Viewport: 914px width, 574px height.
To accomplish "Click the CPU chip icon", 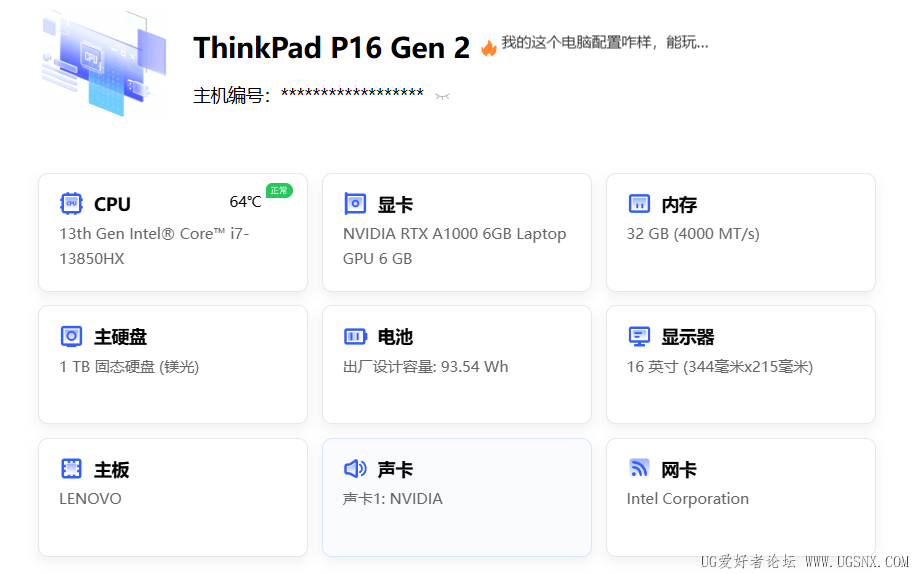I will click(x=71, y=203).
